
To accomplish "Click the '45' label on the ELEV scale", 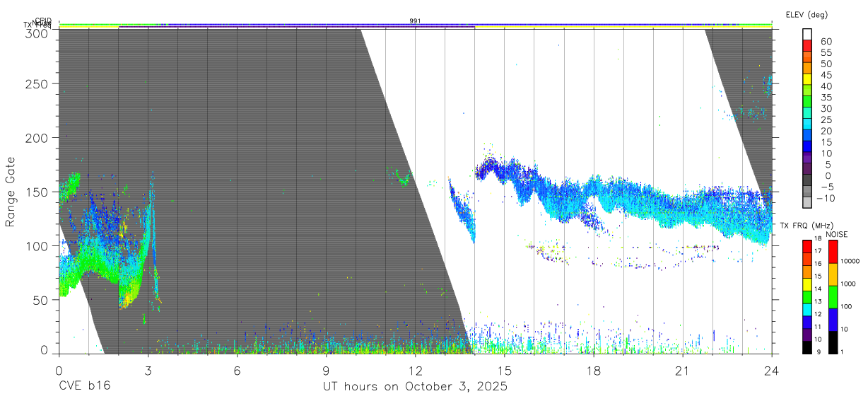I will (x=826, y=75).
